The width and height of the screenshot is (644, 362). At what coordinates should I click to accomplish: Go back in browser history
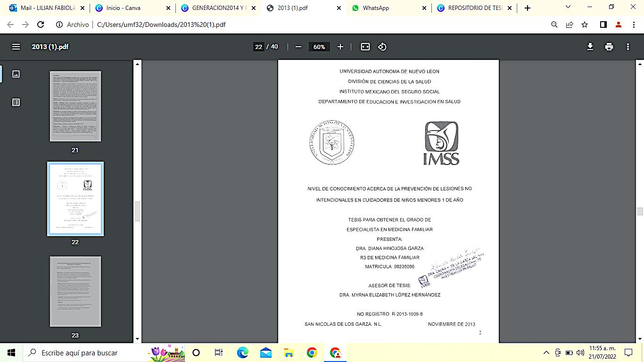10,25
